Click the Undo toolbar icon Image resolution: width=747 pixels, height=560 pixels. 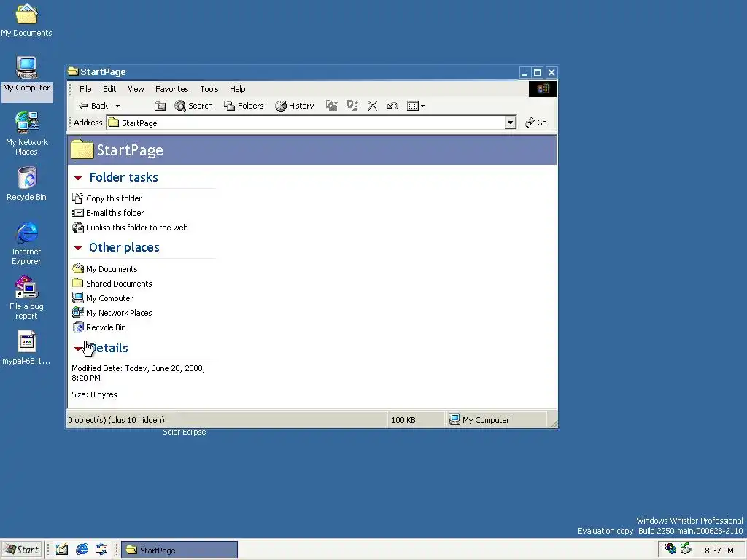pos(392,106)
